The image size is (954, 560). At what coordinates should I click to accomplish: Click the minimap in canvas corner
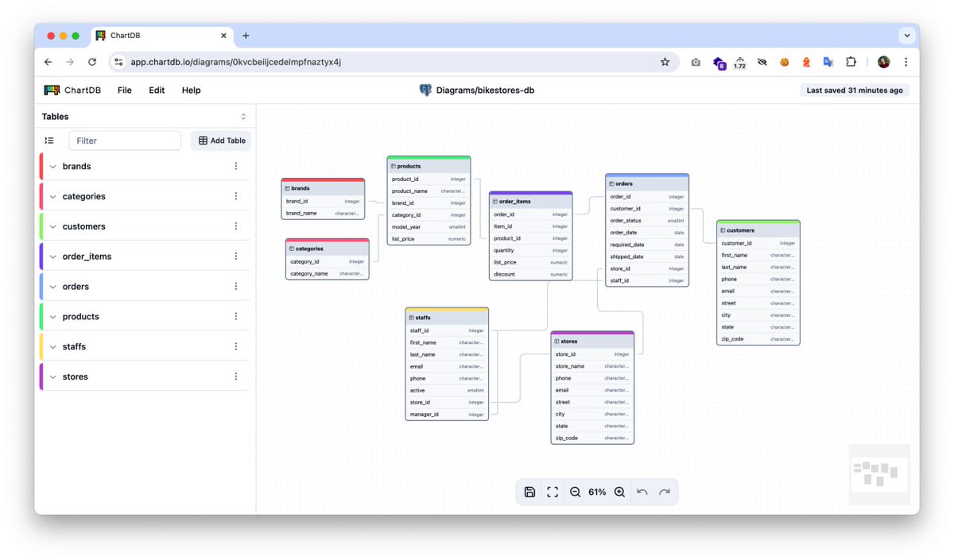tap(879, 474)
